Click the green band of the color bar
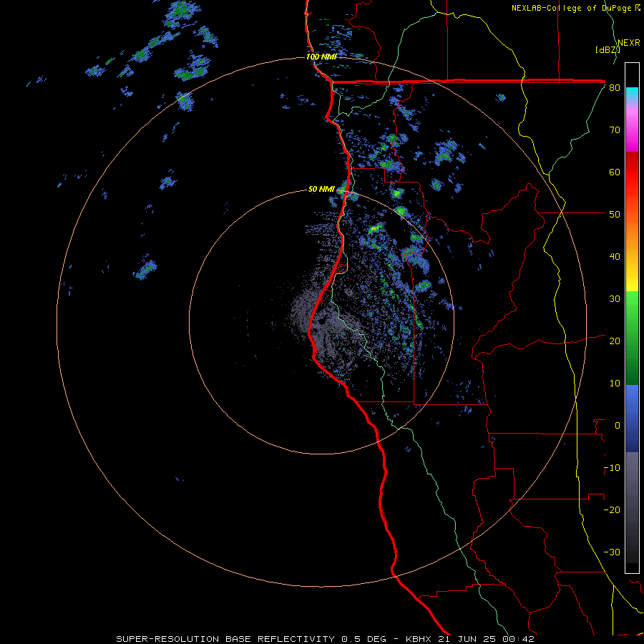 [x=632, y=338]
